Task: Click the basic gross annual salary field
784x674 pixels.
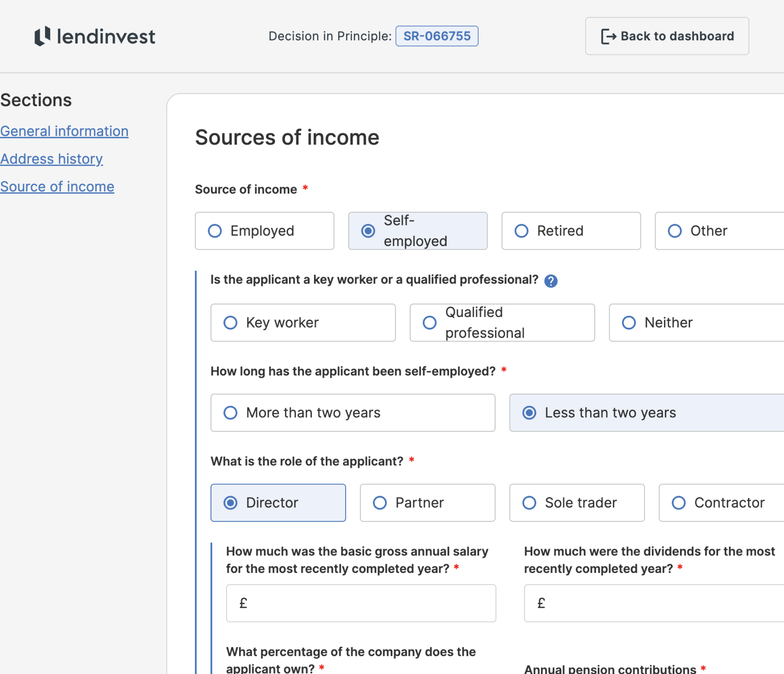Action: click(x=361, y=603)
